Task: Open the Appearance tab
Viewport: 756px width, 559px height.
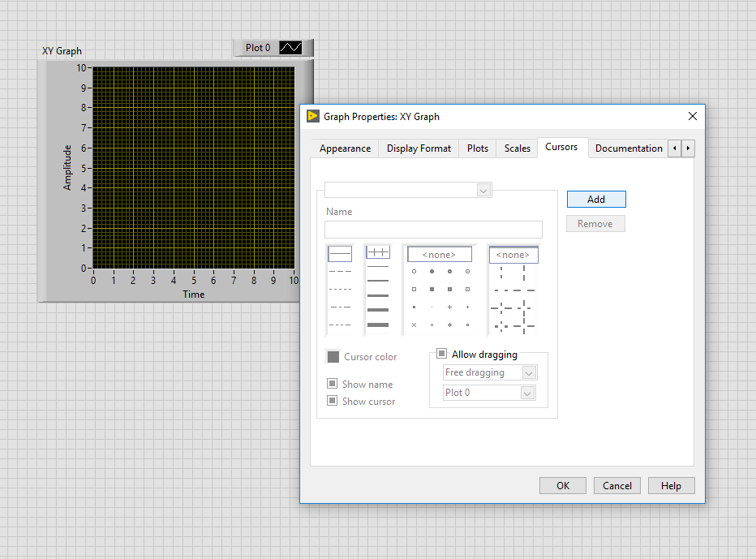Action: pyautogui.click(x=345, y=148)
